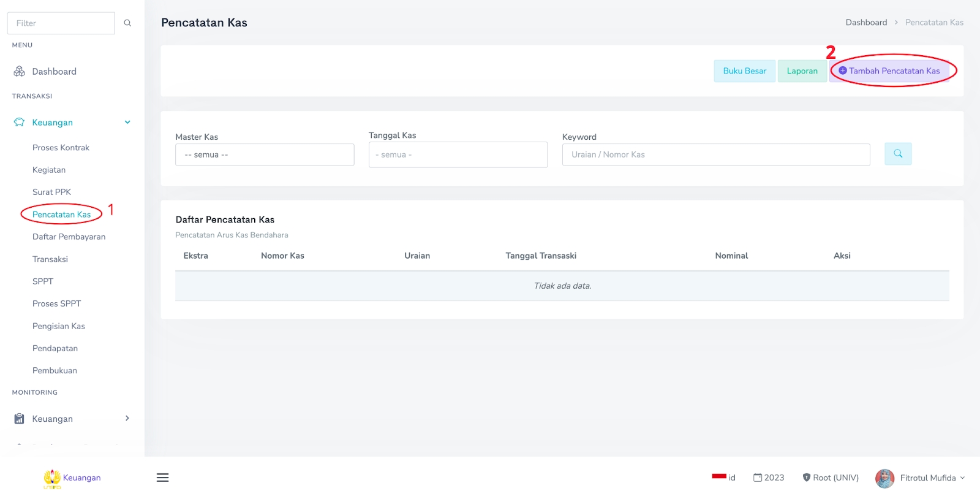Click the Root (UNIV) shield icon

tap(807, 478)
